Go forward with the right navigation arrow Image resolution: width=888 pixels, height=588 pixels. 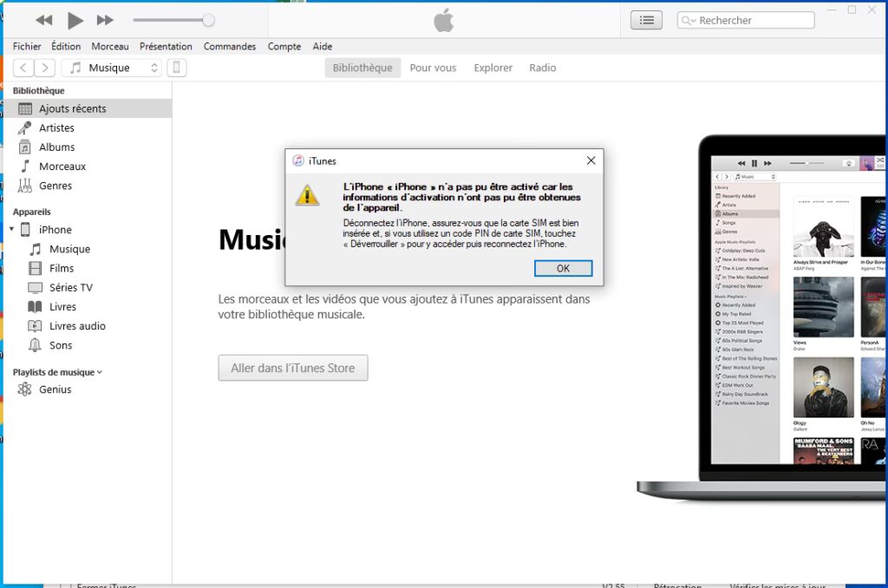pos(45,68)
